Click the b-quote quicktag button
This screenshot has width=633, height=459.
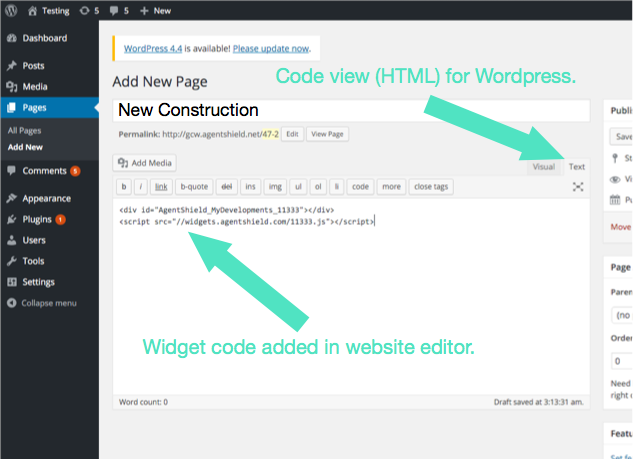click(x=194, y=187)
